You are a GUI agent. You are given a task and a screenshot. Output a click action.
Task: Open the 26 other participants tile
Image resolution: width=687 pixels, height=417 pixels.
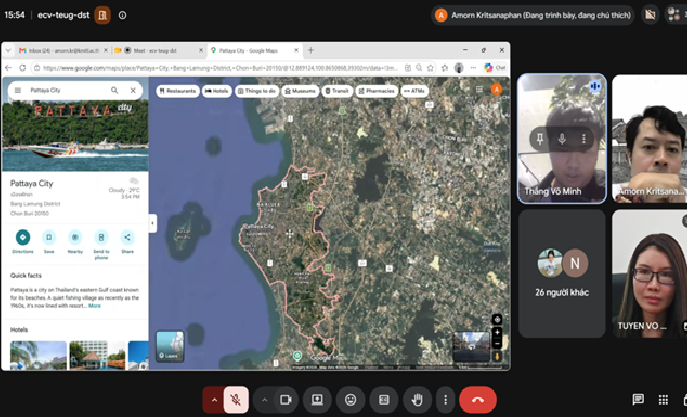click(562, 273)
